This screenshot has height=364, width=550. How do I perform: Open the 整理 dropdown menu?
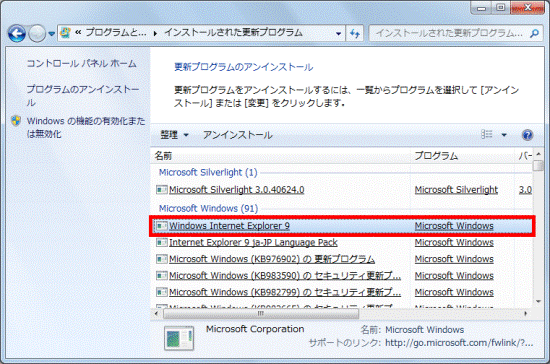(175, 135)
